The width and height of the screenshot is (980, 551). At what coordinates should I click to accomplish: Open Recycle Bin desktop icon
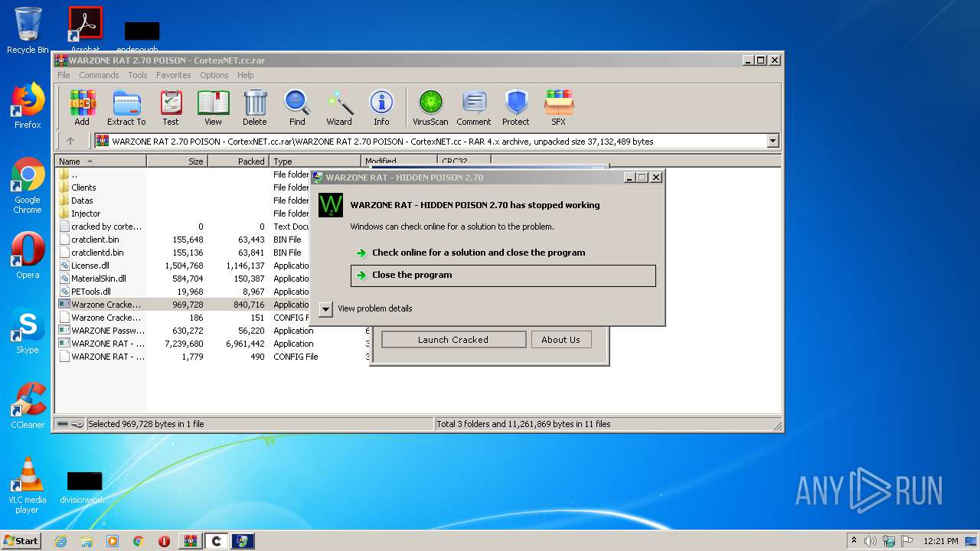[28, 31]
